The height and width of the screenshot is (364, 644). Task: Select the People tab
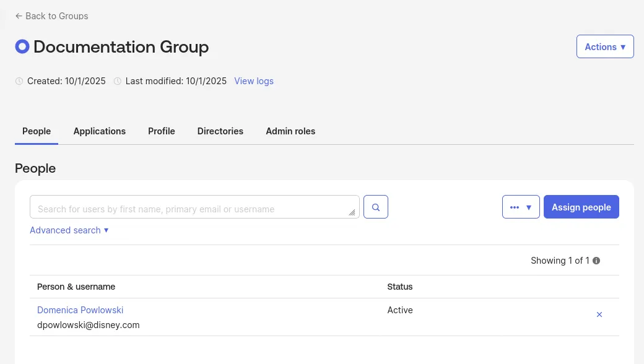point(37,131)
